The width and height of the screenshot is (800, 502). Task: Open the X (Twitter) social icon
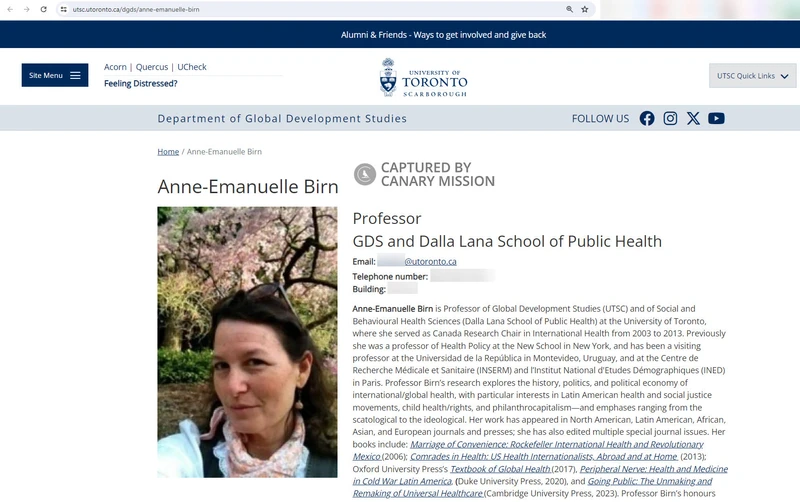(693, 118)
